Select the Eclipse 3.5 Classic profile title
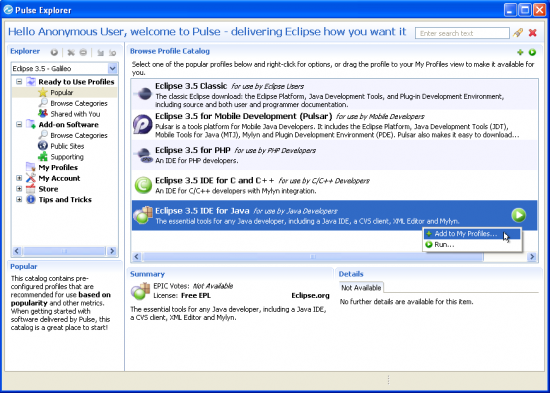The image size is (550, 393). coord(191,86)
